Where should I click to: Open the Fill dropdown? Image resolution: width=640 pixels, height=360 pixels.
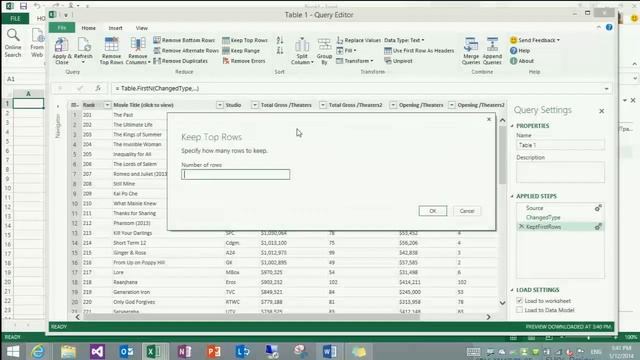tap(346, 51)
